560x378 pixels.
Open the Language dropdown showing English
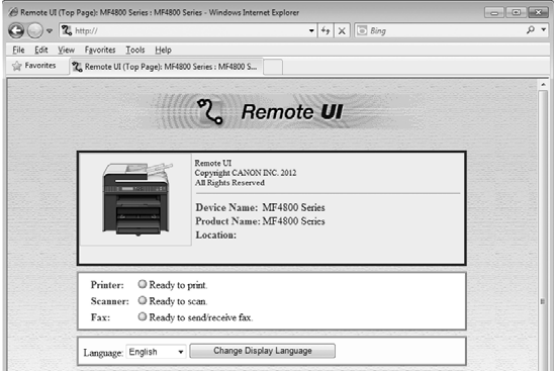click(156, 352)
